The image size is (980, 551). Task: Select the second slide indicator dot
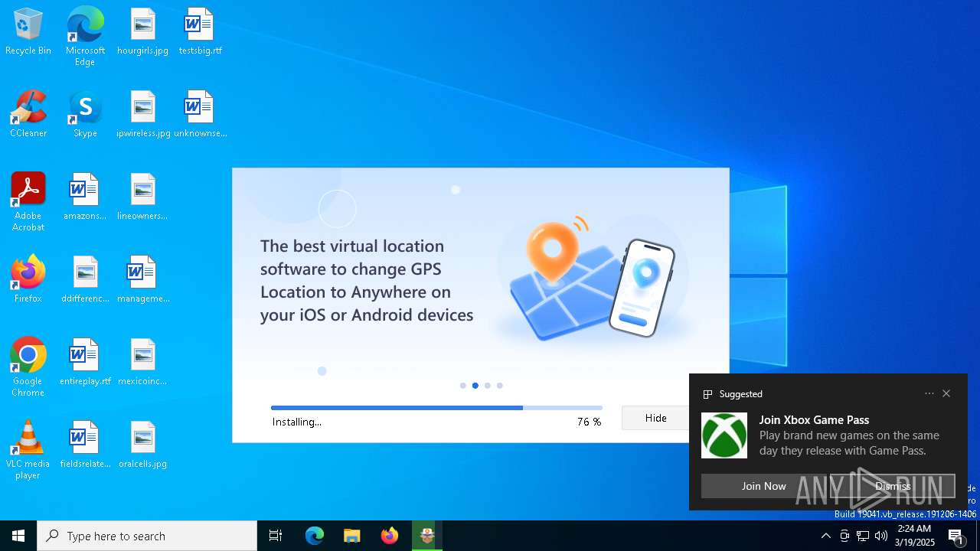pyautogui.click(x=475, y=386)
